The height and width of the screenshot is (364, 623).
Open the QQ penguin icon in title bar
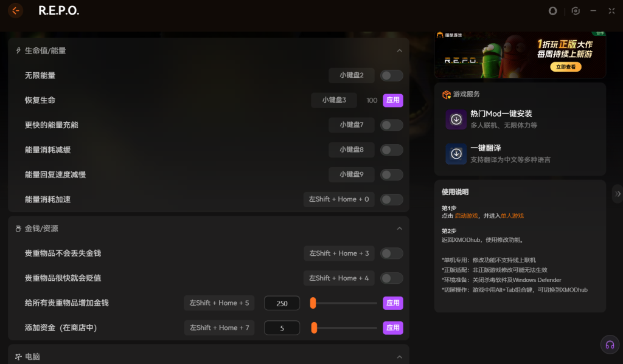[x=553, y=11]
